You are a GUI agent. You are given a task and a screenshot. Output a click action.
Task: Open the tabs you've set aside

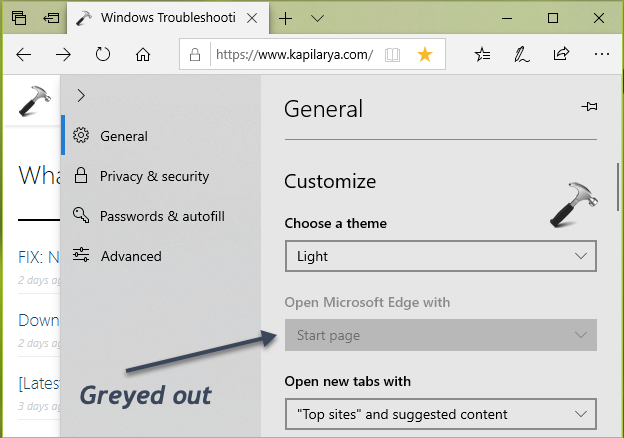point(19,18)
